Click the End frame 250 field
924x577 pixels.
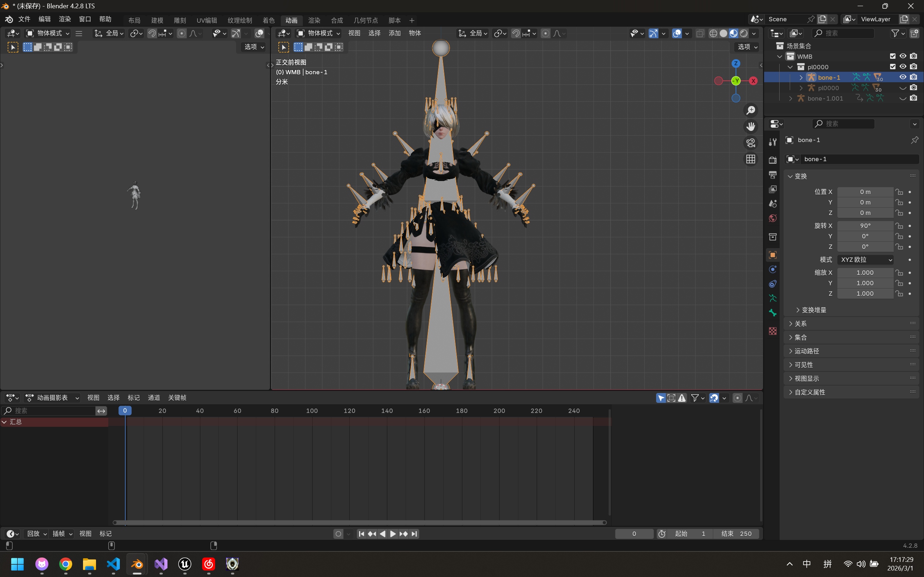pos(736,533)
